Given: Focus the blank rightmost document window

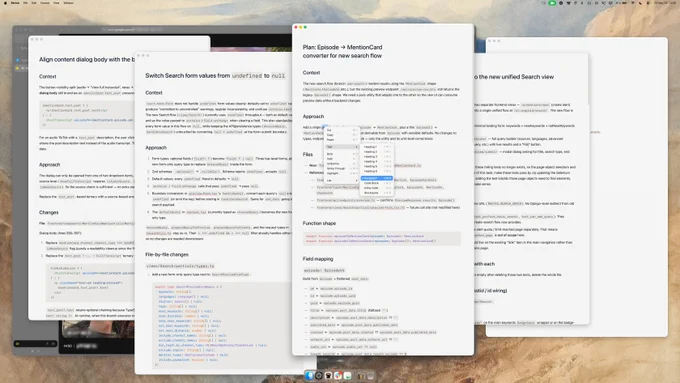Looking at the screenshot, I should pyautogui.click(x=629, y=187).
